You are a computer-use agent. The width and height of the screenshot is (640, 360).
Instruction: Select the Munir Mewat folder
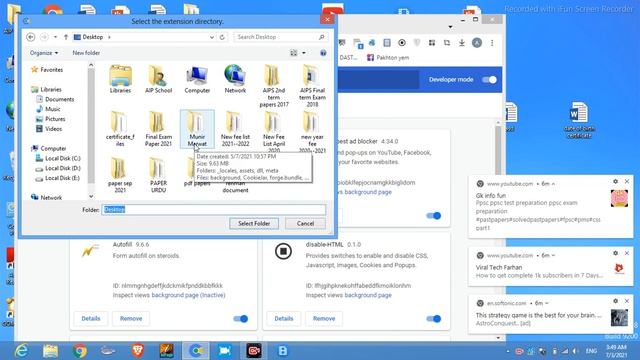pos(197,129)
